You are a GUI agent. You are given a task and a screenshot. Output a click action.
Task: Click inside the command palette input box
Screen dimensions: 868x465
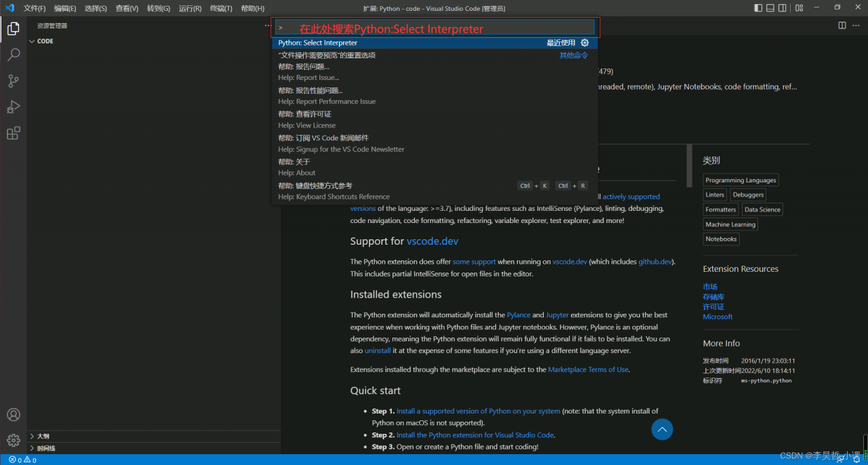[435, 28]
